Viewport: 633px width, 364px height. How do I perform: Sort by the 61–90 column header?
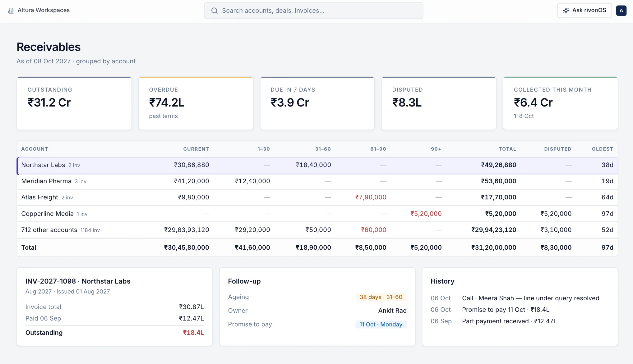pos(378,149)
